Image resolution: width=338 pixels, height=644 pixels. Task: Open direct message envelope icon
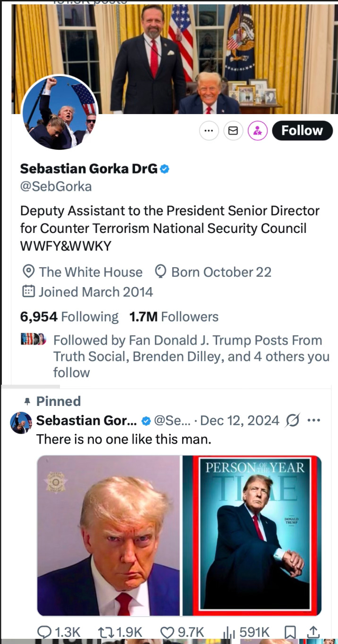pyautogui.click(x=233, y=131)
